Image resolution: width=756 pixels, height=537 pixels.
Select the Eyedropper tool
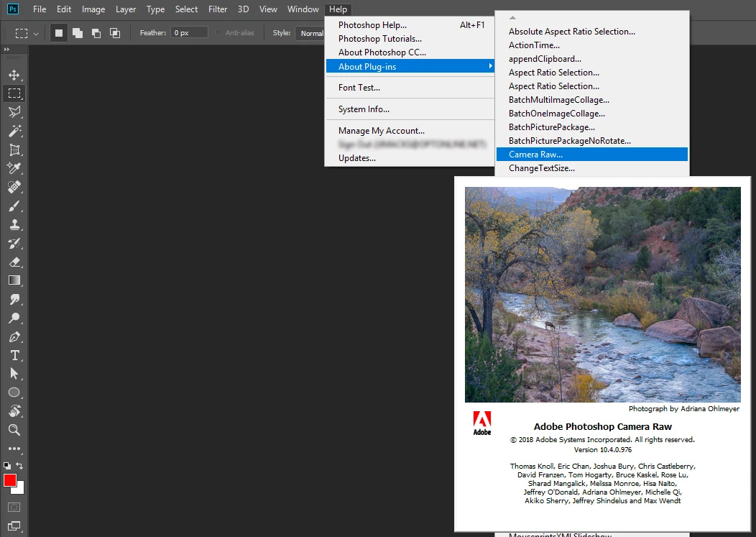click(x=14, y=168)
